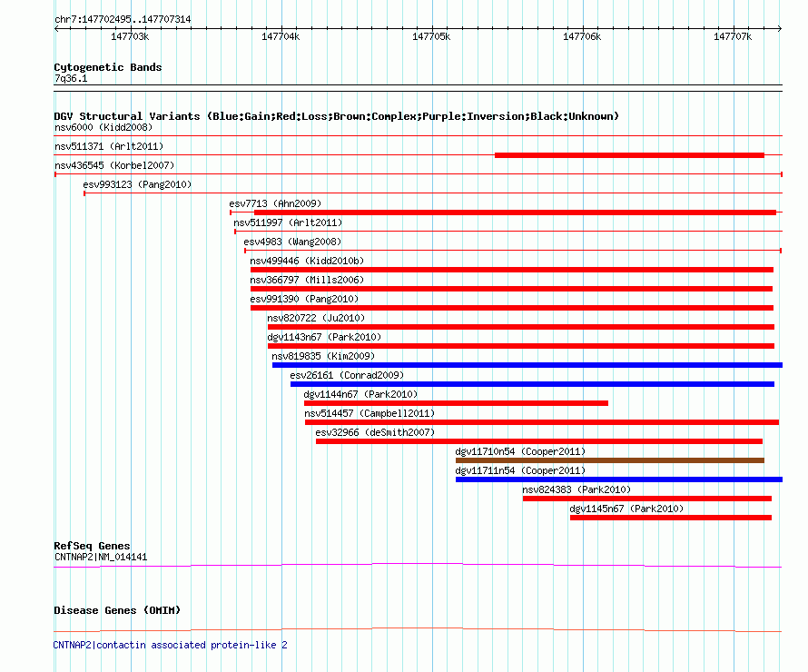Open the nsv819835 (Kim2009) variant label
The image size is (808, 672).
(x=323, y=356)
